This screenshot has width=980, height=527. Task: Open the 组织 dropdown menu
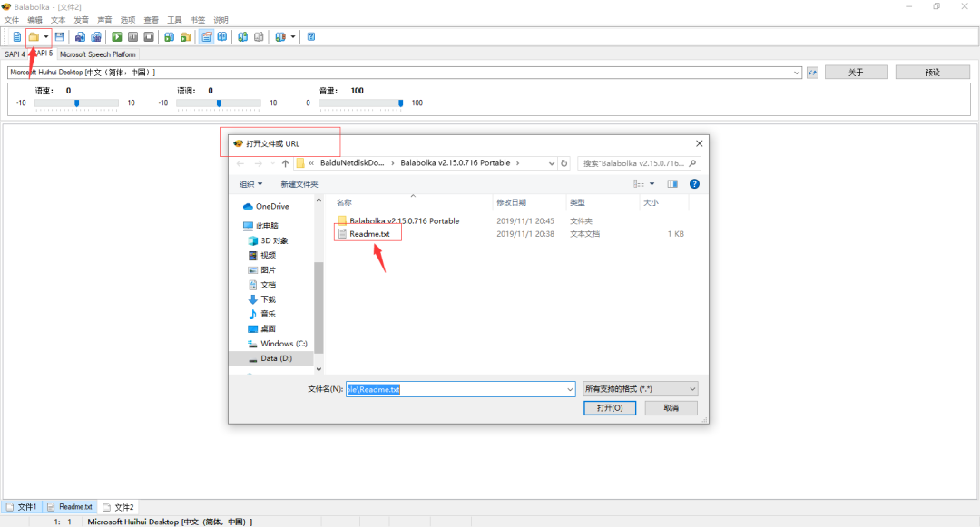(x=250, y=184)
